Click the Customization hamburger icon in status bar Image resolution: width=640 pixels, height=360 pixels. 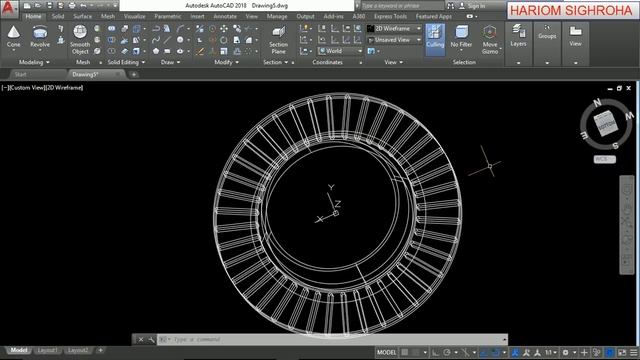coord(633,352)
